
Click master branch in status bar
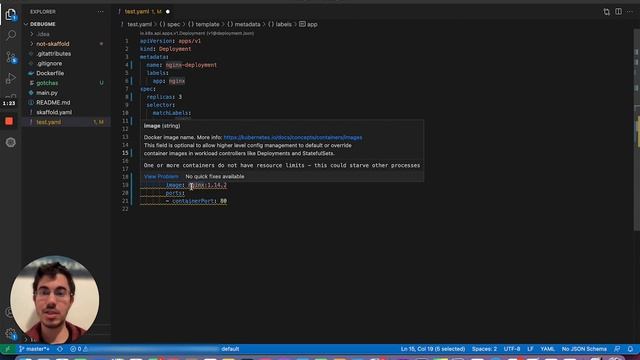34,349
